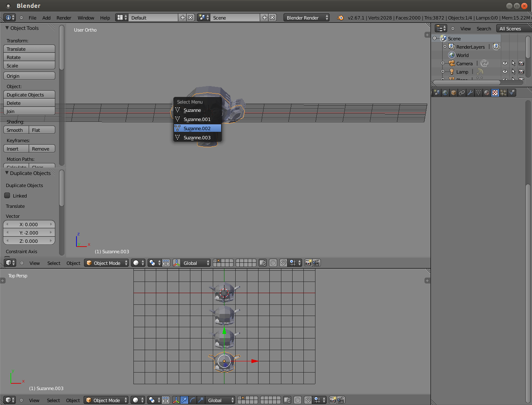
Task: Click Lamp data icon beside Lamp row
Action: (x=480, y=72)
